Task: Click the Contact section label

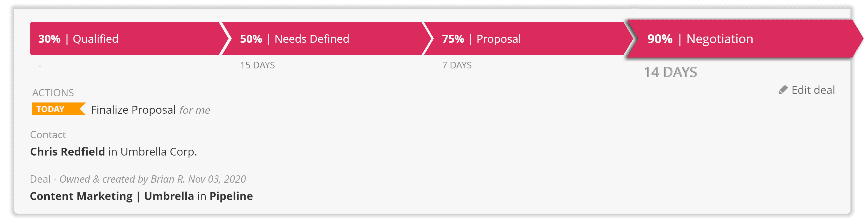Action: pos(48,135)
